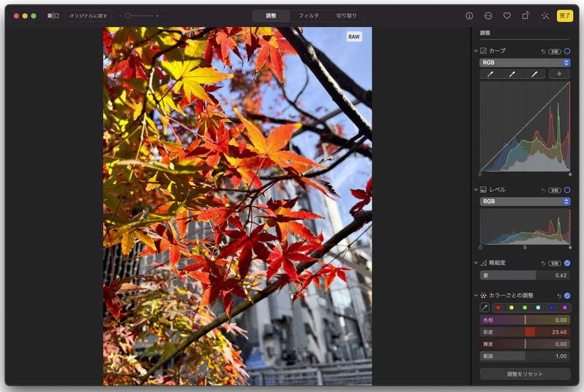The image size is (584, 392).
Task: Click the auto button in the 精細度 header
Action: click(x=555, y=264)
